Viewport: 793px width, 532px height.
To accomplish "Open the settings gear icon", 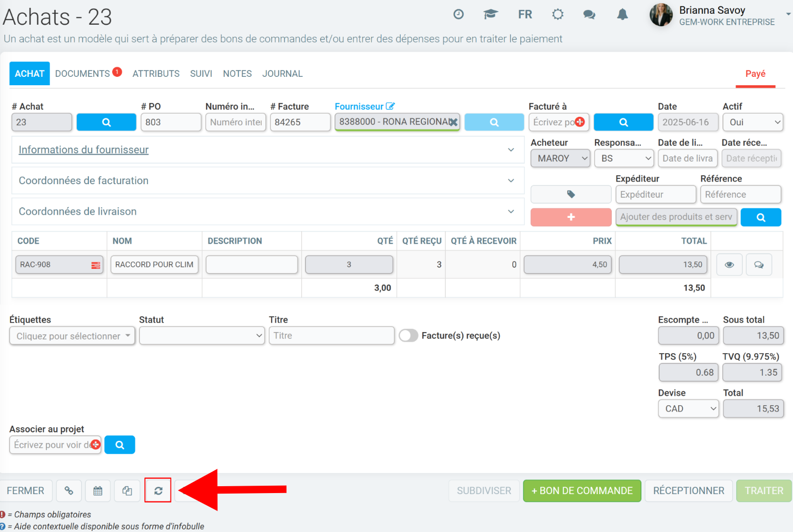I will [558, 14].
